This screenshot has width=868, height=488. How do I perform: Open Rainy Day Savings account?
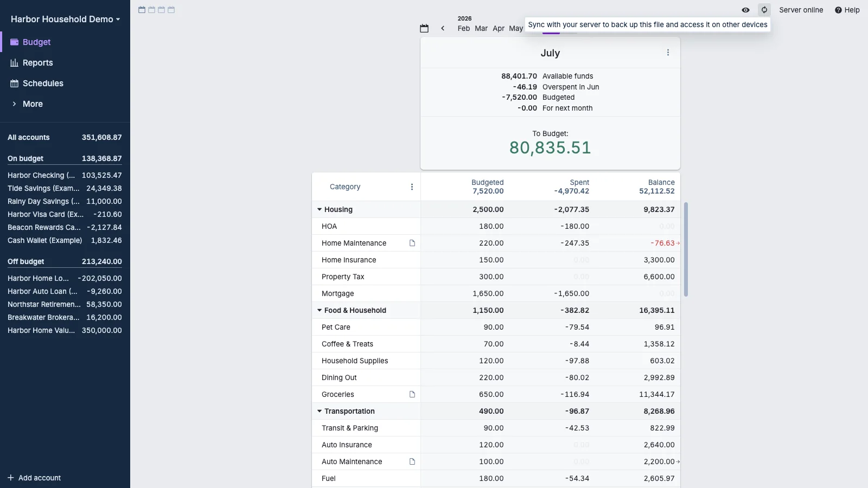pos(65,201)
